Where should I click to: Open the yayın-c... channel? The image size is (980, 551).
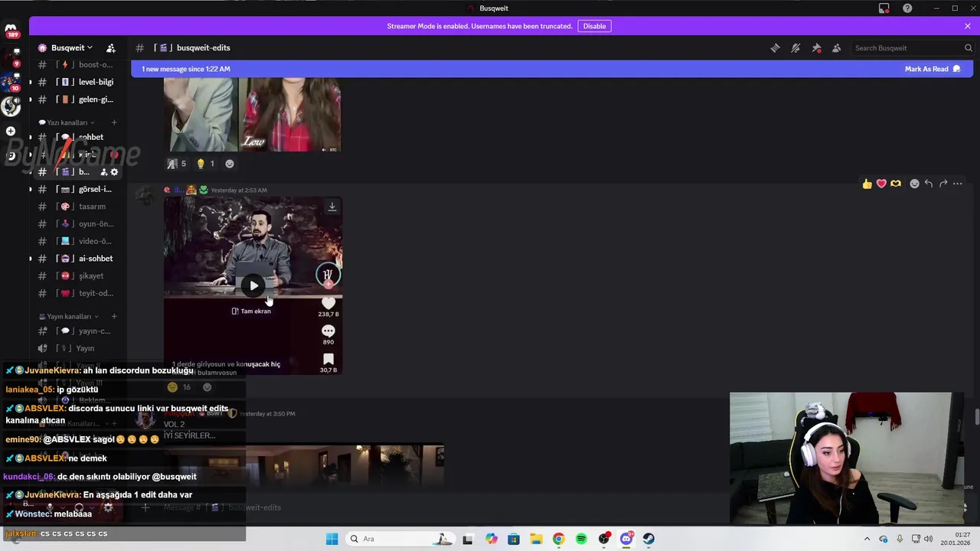[x=78, y=331]
